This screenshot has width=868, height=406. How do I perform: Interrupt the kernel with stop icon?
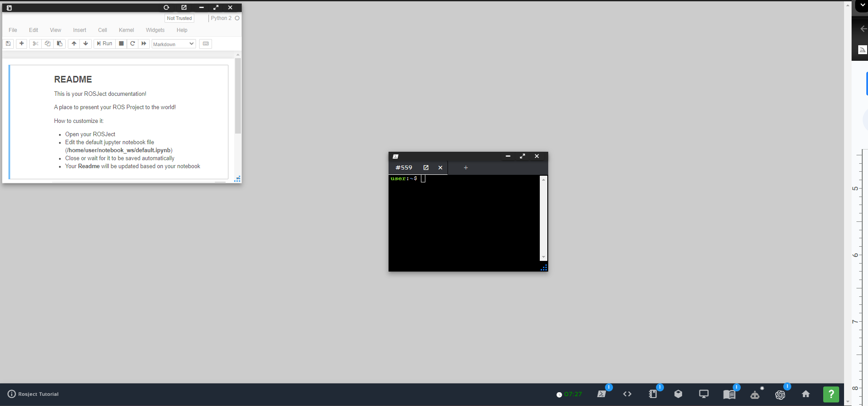point(121,43)
